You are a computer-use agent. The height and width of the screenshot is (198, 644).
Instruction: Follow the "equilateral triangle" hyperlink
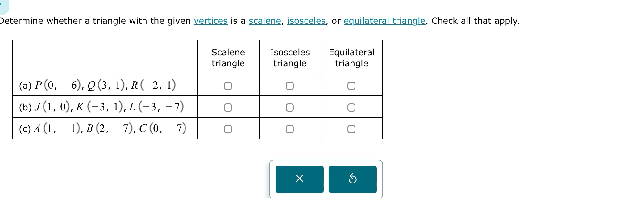coord(384,21)
